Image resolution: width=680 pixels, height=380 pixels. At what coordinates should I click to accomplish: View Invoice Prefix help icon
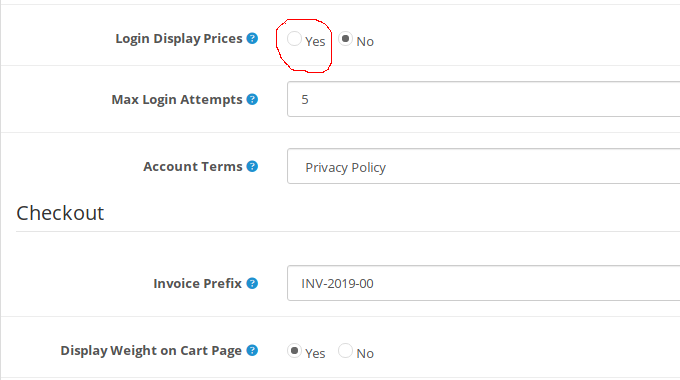[252, 283]
